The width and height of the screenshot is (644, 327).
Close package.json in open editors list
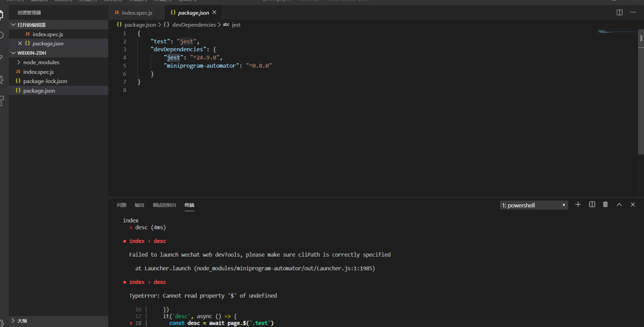click(20, 43)
